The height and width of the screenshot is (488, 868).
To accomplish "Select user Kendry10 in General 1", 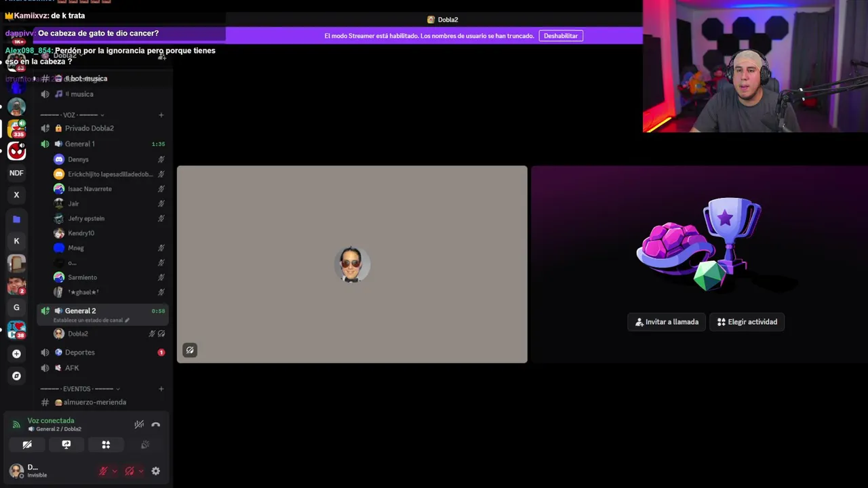I will (108, 233).
